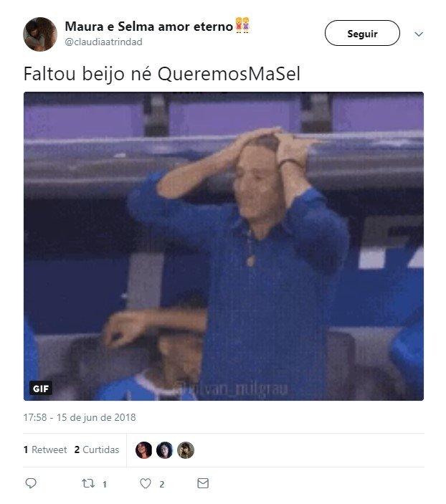The height and width of the screenshot is (504, 446).
Task: Like the tweet with heart icon
Action: coord(146,483)
